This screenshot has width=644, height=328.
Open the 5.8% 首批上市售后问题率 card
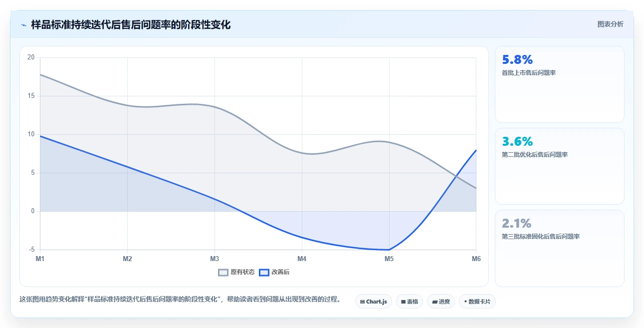coord(559,84)
